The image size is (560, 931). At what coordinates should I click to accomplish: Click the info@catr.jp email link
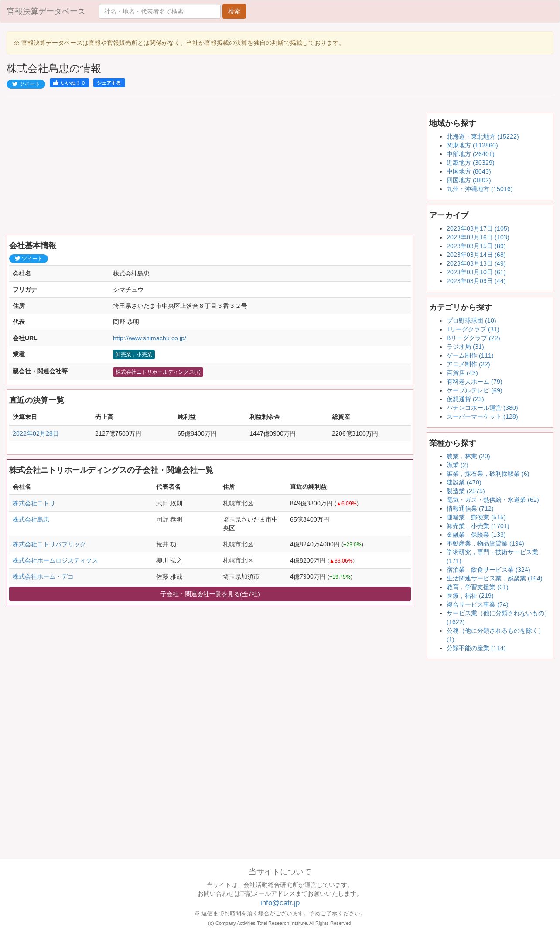(280, 903)
